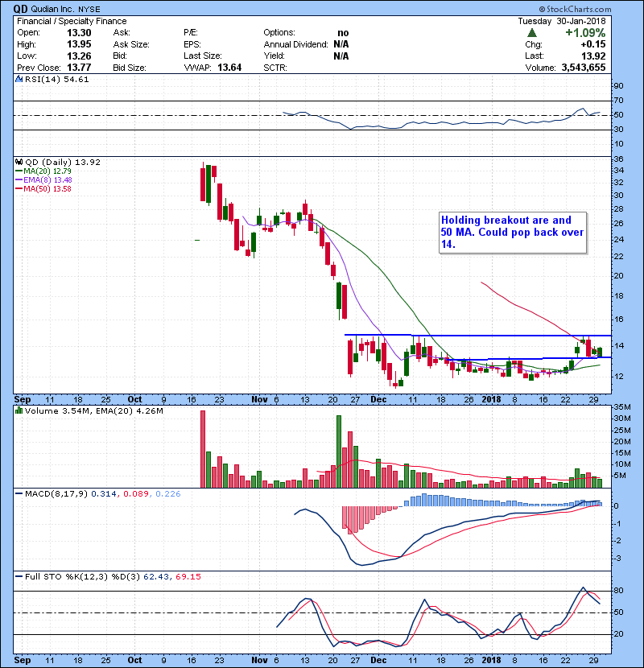This screenshot has width=644, height=668.
Task: Click the Last price 13.92
Action: [x=593, y=56]
